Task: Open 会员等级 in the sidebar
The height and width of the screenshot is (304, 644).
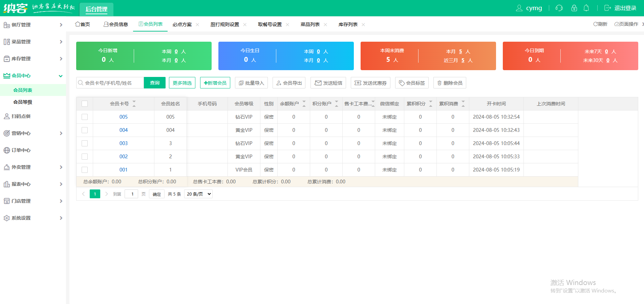Action: click(23, 102)
